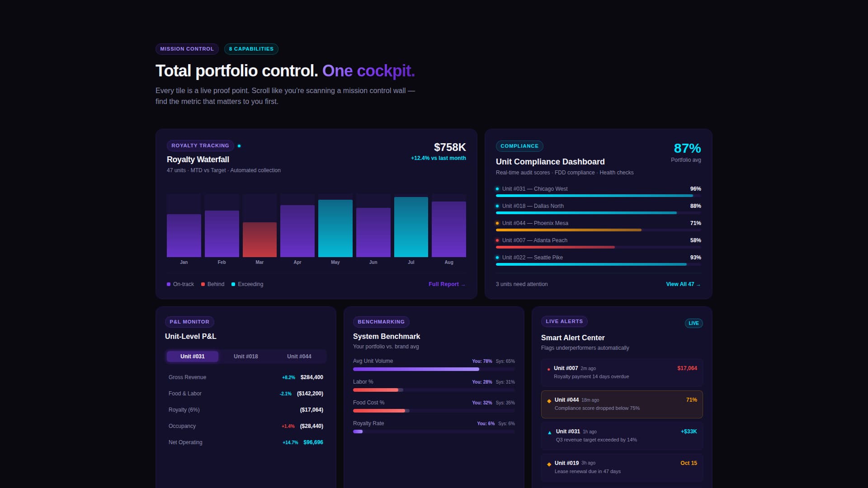Click the Behind legend swatch

[x=203, y=284]
